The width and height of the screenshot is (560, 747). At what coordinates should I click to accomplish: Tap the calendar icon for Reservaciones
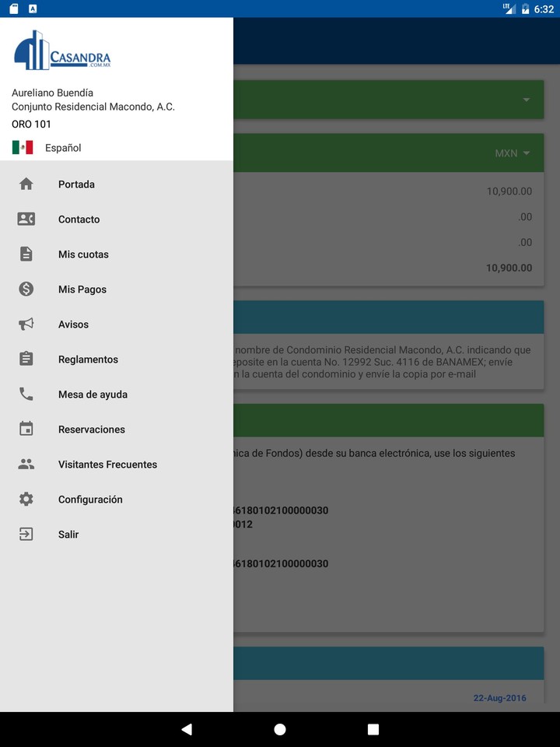click(x=26, y=430)
